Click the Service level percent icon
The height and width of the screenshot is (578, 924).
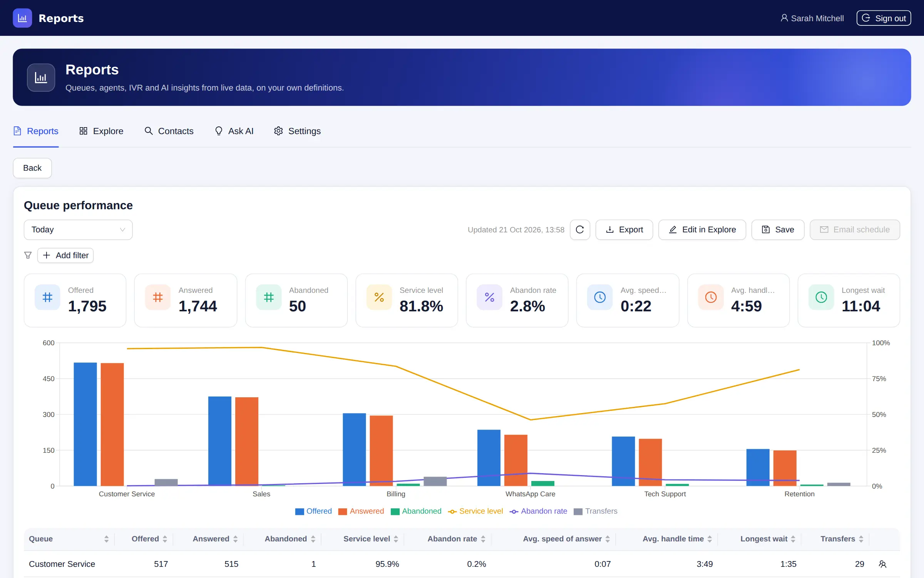click(379, 297)
